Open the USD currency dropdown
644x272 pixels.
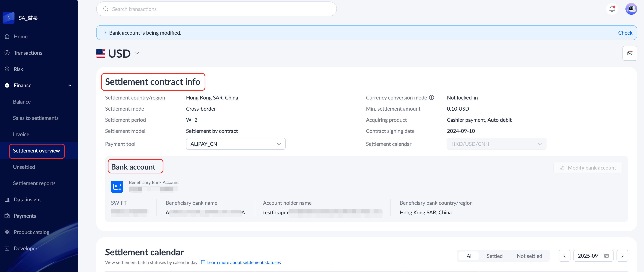click(136, 53)
